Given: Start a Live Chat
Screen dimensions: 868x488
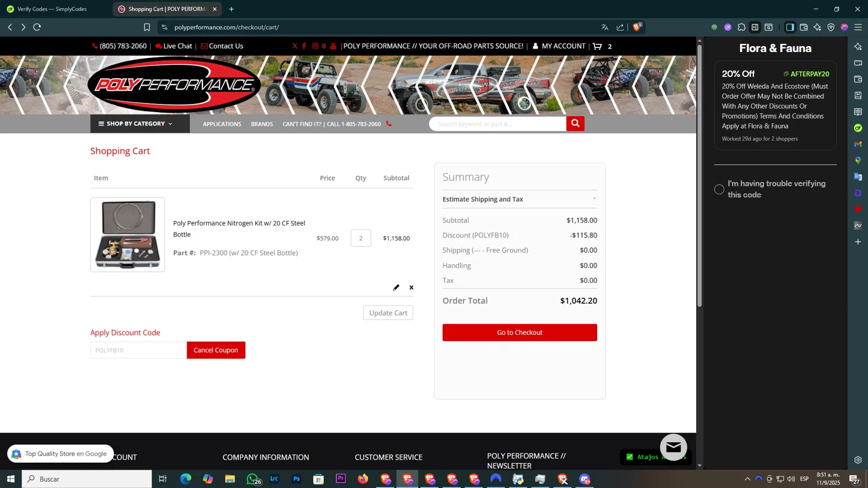Looking at the screenshot, I should (x=174, y=46).
